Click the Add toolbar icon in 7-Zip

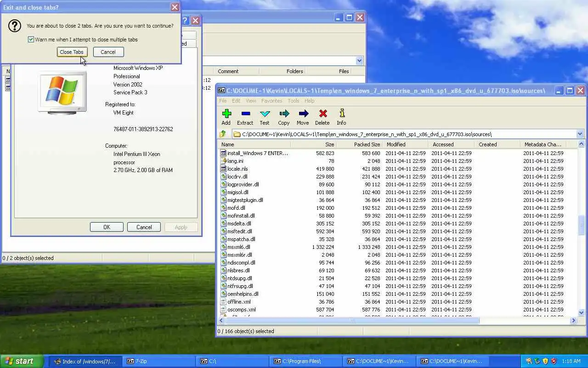click(226, 114)
